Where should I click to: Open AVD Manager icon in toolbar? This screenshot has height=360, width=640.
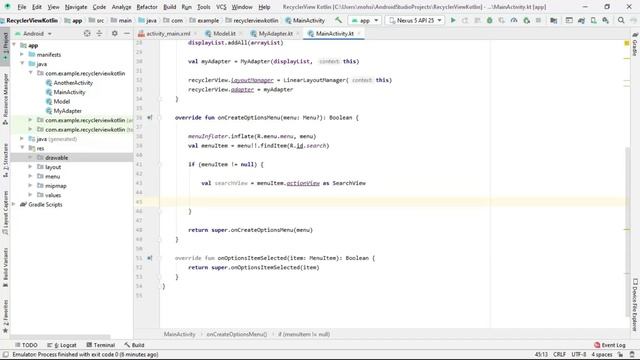[x=593, y=20]
